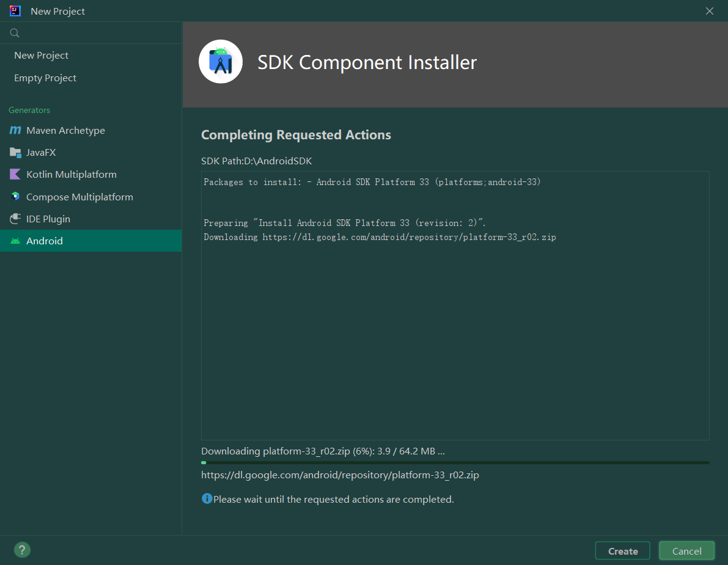Focus the sidebar search field
The width and height of the screenshot is (728, 565).
(91, 33)
